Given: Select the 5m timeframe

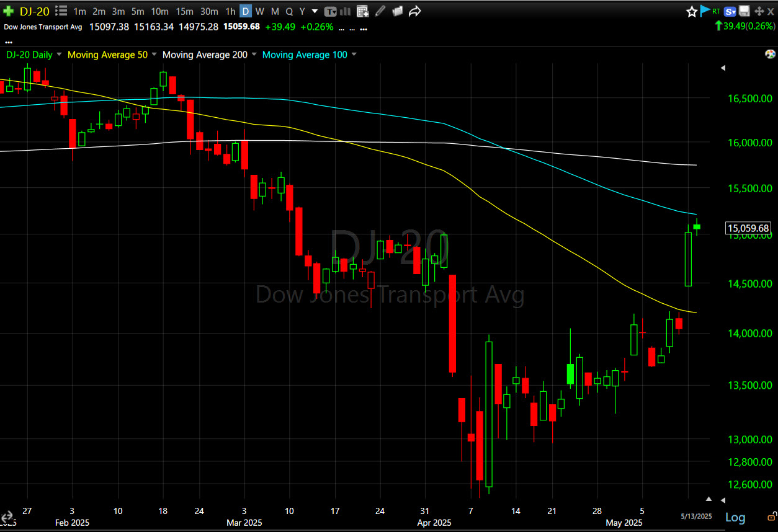Looking at the screenshot, I should (x=138, y=11).
